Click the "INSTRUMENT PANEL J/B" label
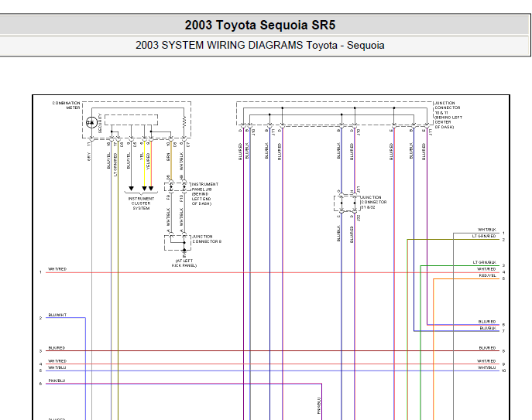532x420 pixels. click(205, 186)
